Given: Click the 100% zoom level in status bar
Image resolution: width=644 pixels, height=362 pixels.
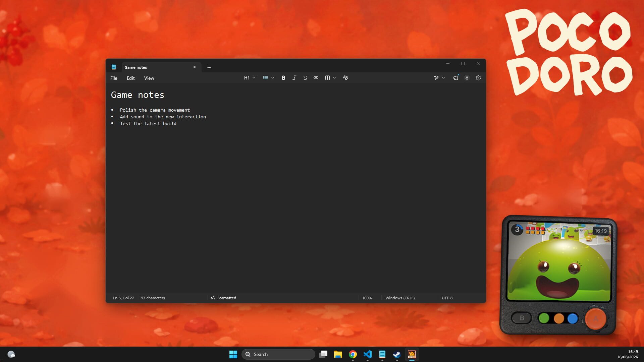Looking at the screenshot, I should point(367,298).
